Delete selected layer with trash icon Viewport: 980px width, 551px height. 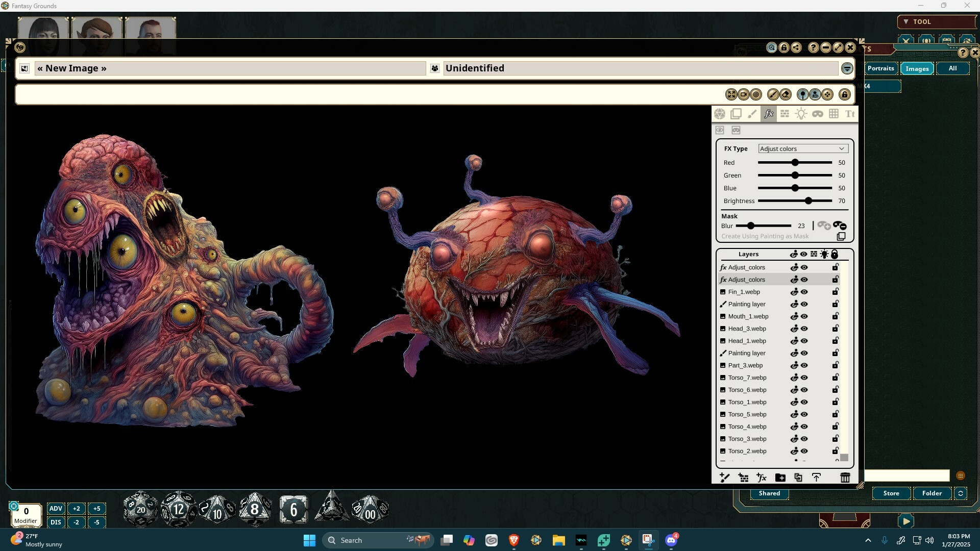845,478
